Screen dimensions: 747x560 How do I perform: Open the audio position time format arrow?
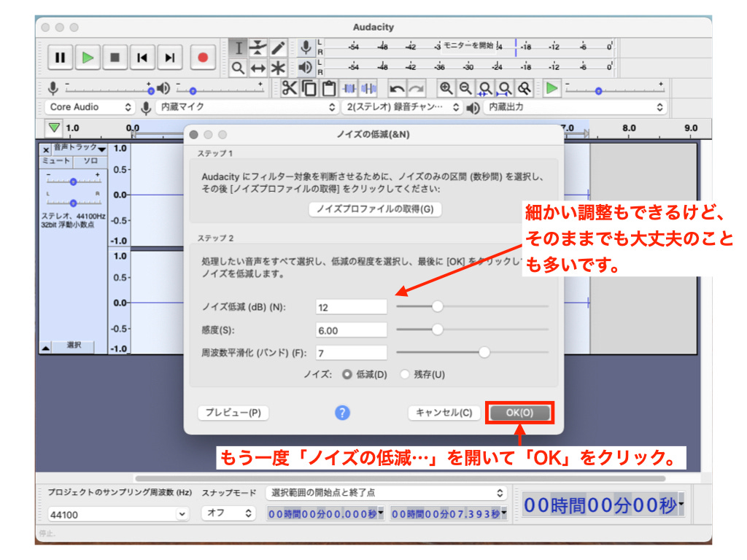click(681, 504)
